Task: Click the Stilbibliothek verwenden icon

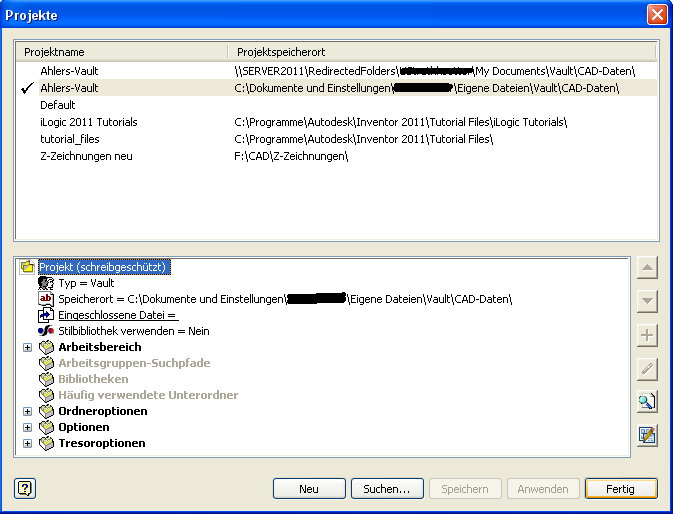Action: [46, 331]
